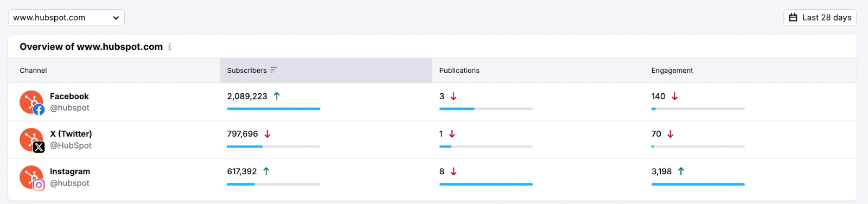Click Twitter engagement value 70
Screen dimensions: 868x204
(x=656, y=133)
